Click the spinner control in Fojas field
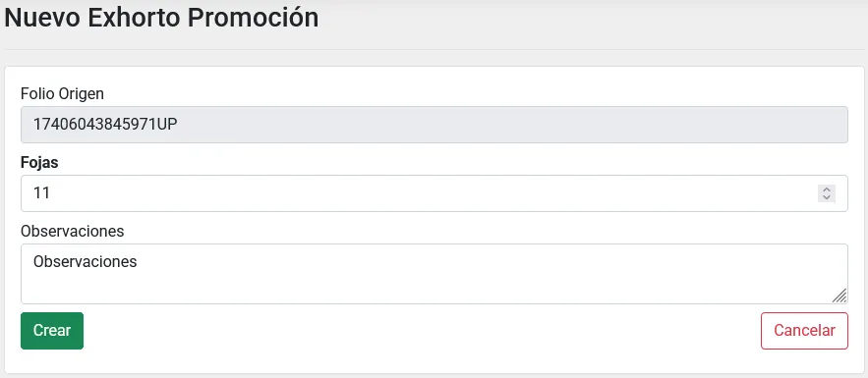Image resolution: width=868 pixels, height=378 pixels. 827,193
